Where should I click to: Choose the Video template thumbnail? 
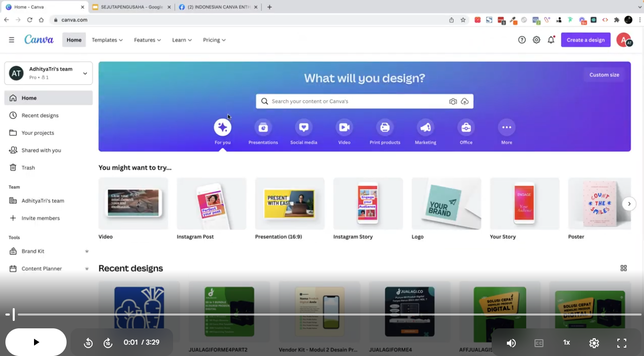pos(133,203)
